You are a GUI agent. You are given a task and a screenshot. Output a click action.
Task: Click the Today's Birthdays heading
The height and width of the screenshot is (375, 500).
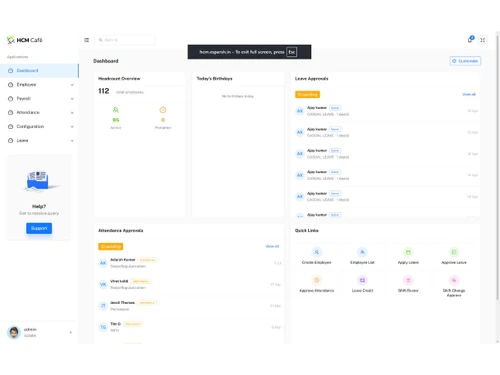click(214, 79)
